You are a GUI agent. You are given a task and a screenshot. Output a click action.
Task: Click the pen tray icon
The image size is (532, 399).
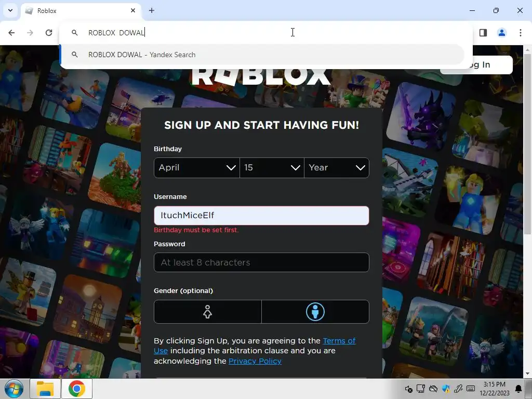pyautogui.click(x=458, y=389)
